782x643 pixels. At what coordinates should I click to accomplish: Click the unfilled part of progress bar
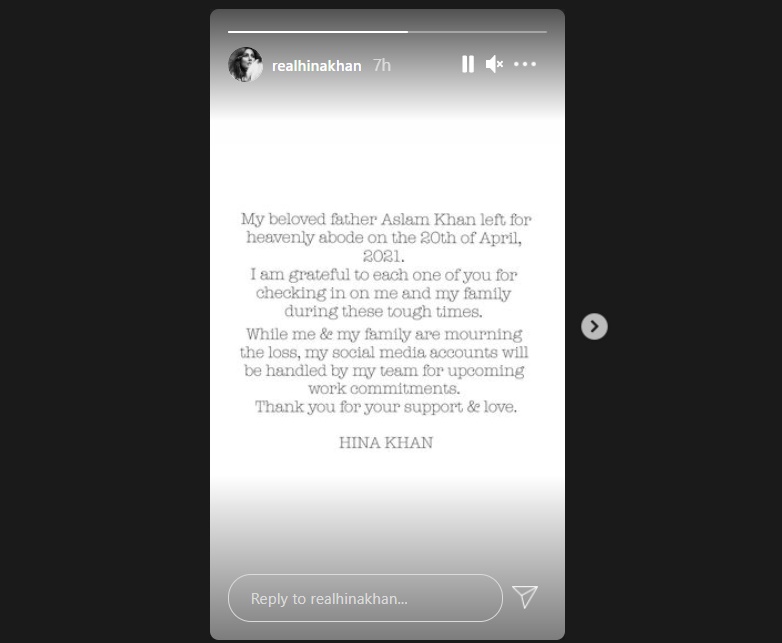477,32
